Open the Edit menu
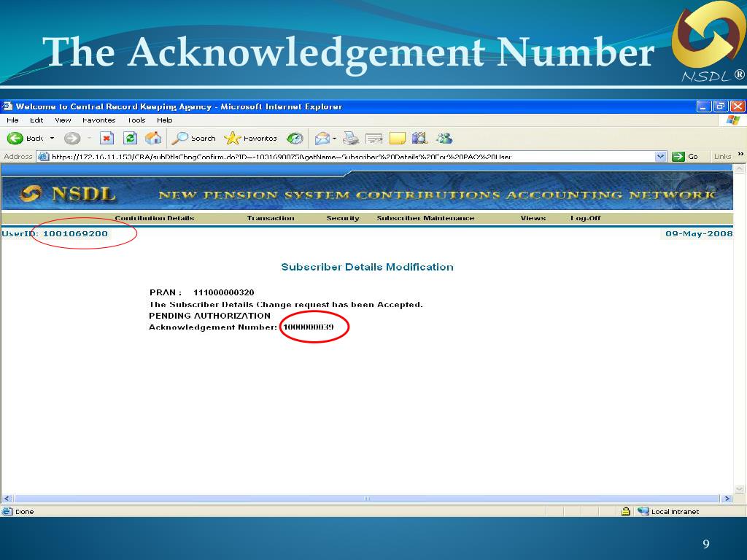 pyautogui.click(x=36, y=120)
